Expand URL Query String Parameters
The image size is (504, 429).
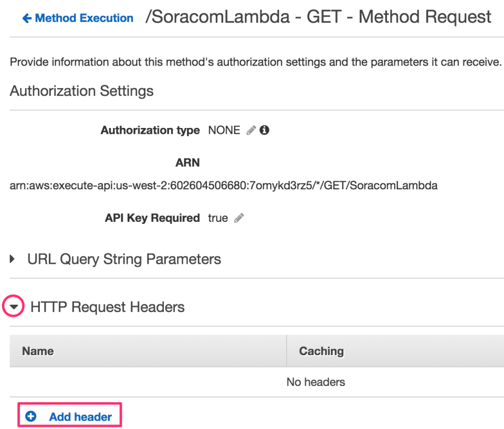(x=12, y=259)
